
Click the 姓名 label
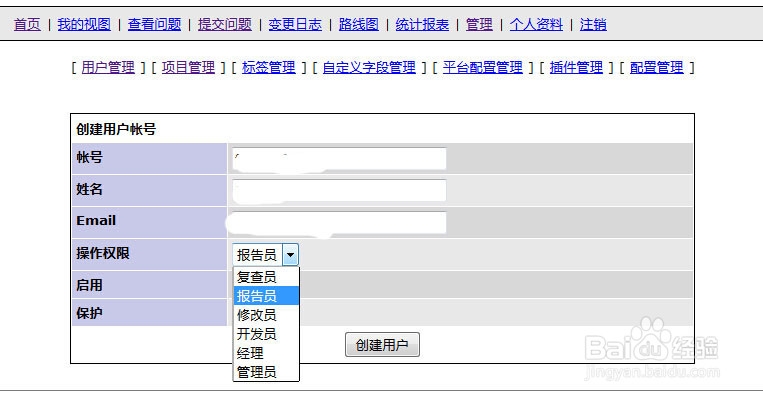89,189
